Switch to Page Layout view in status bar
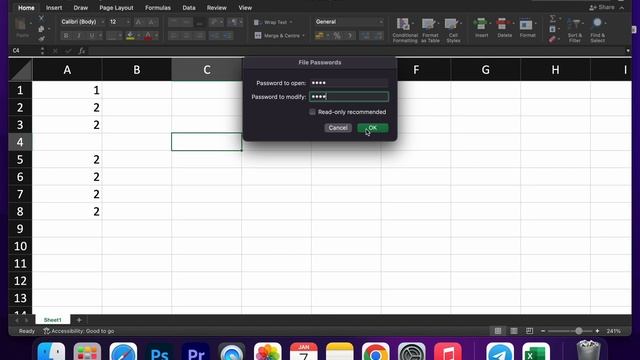640x360 pixels. pyautogui.click(x=514, y=331)
